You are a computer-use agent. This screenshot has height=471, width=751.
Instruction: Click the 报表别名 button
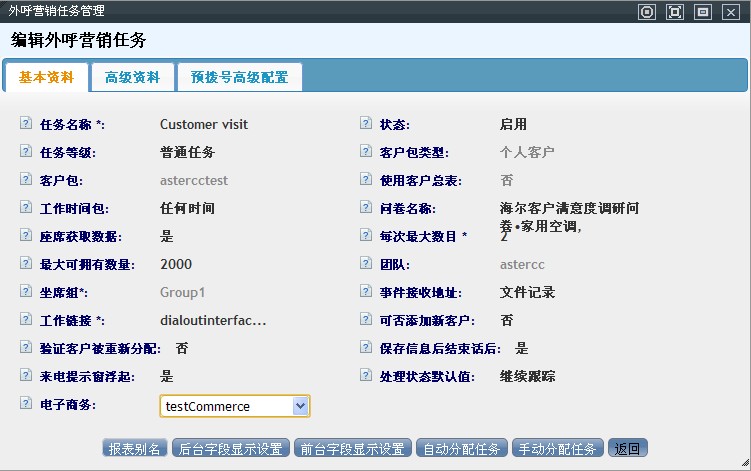pos(135,449)
